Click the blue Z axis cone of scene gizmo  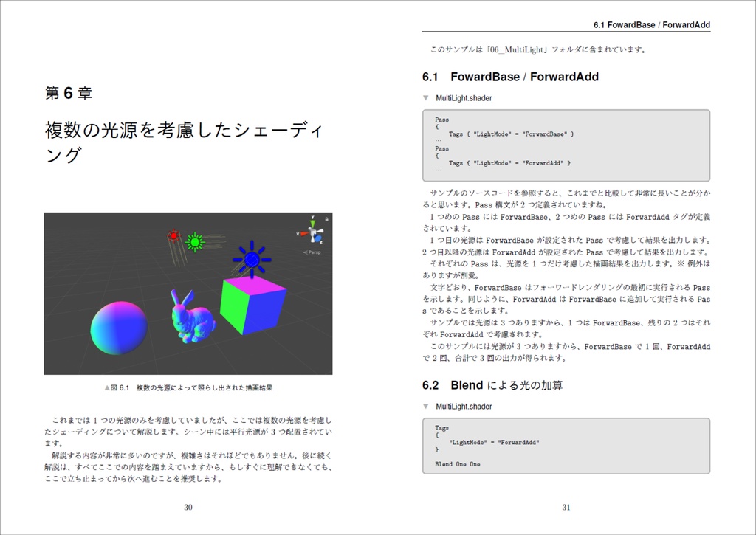tap(317, 238)
